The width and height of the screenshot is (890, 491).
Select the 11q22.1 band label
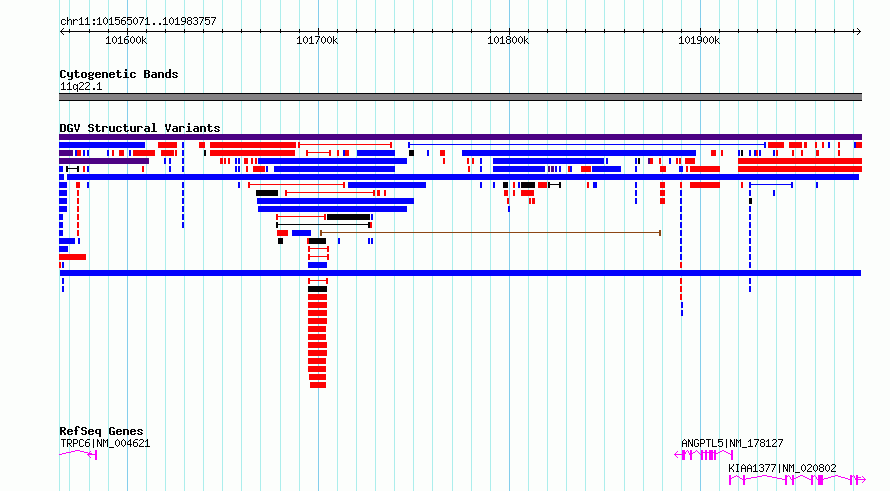pos(81,86)
